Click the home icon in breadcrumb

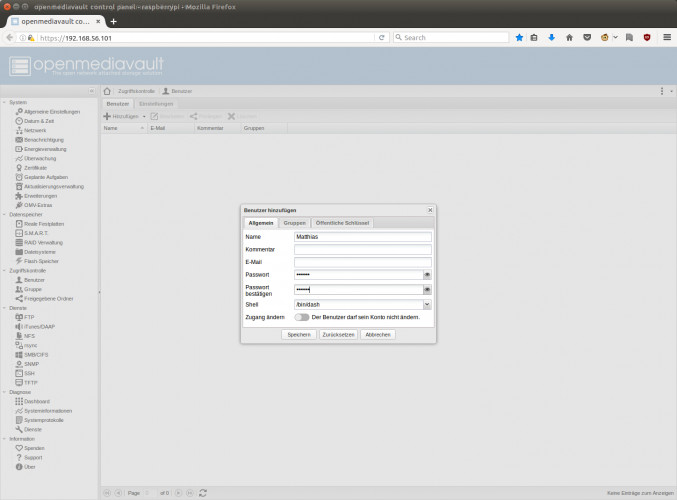pos(107,91)
